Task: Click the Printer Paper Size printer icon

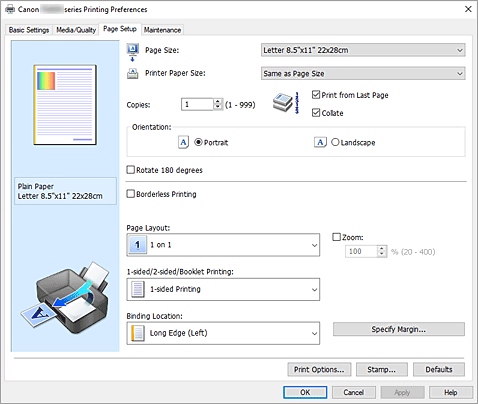Action: pos(133,73)
